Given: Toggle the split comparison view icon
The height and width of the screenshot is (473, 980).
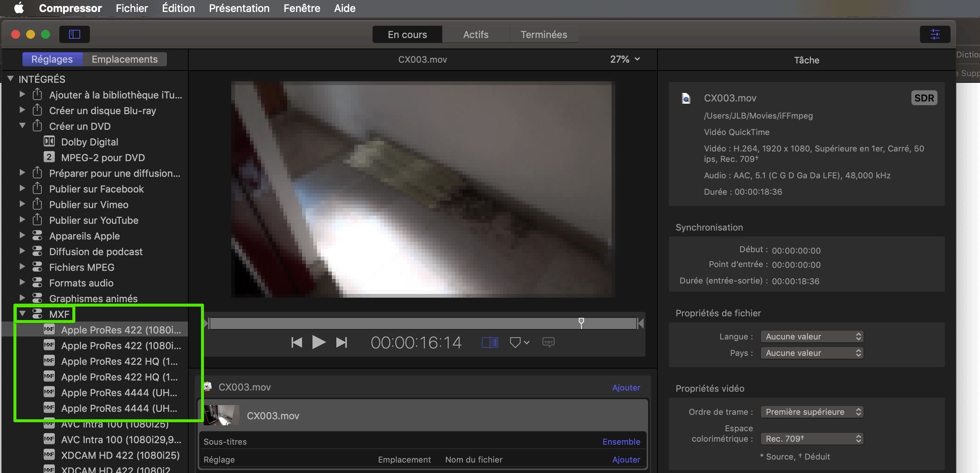Looking at the screenshot, I should (x=490, y=342).
